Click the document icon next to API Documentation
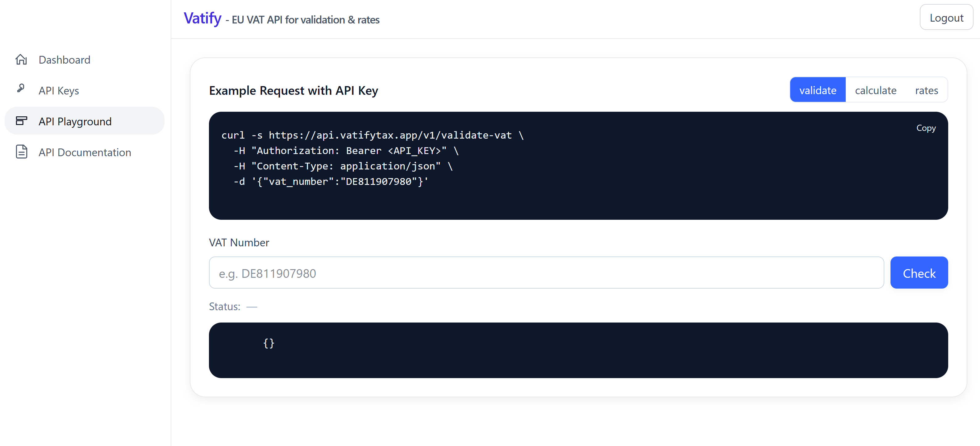Image resolution: width=980 pixels, height=446 pixels. [x=21, y=152]
